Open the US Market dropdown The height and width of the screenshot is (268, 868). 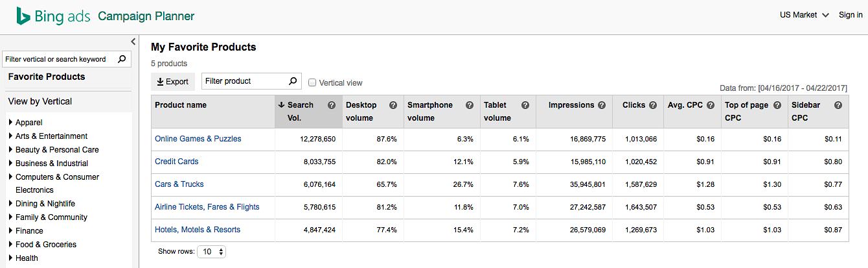point(804,15)
